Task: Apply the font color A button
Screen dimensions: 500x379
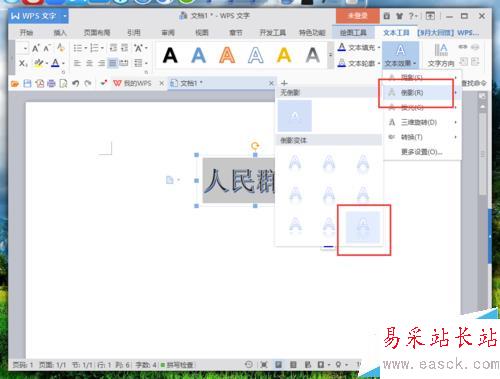Action: 55,63
